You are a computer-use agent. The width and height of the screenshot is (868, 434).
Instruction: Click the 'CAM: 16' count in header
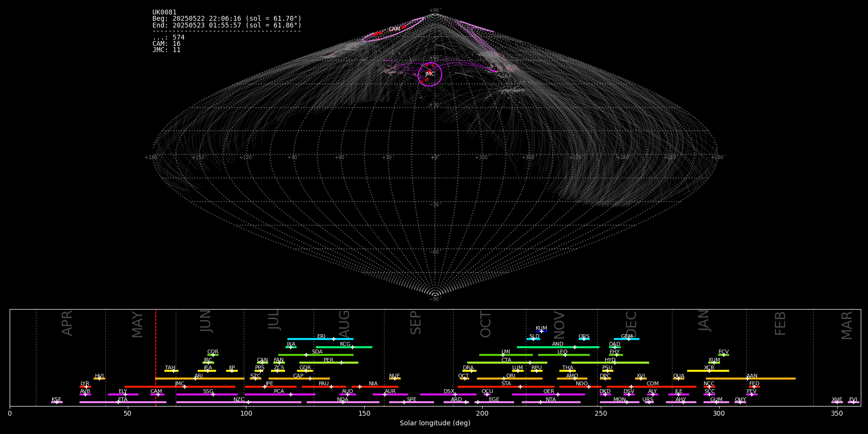coord(166,44)
